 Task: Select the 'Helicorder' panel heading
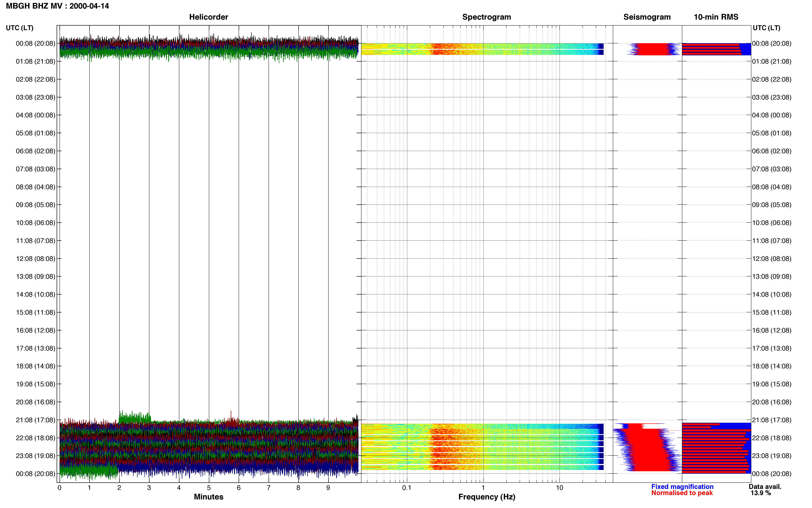209,17
